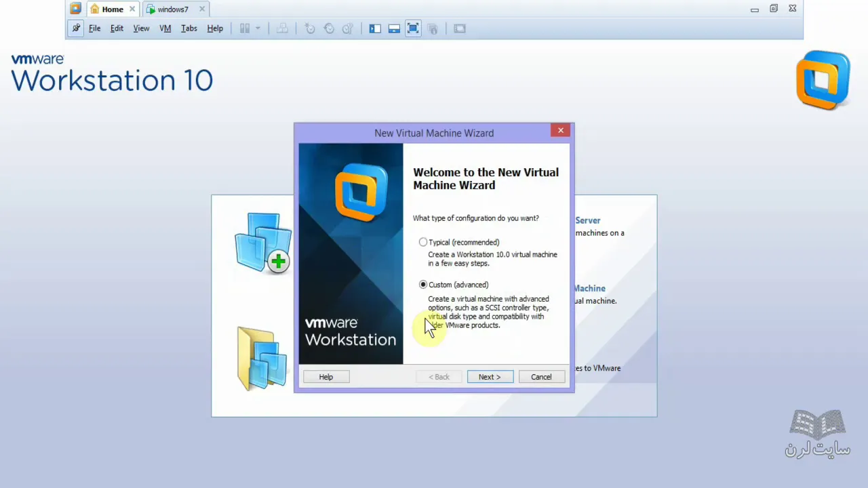Close the New Virtual Machine Wizard dialog

tap(560, 130)
